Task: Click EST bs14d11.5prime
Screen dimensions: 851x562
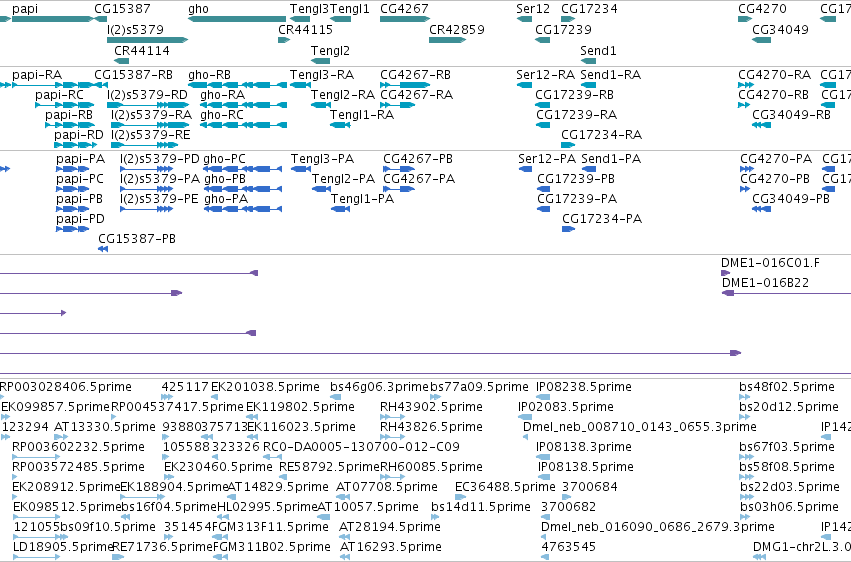Action: (481, 507)
